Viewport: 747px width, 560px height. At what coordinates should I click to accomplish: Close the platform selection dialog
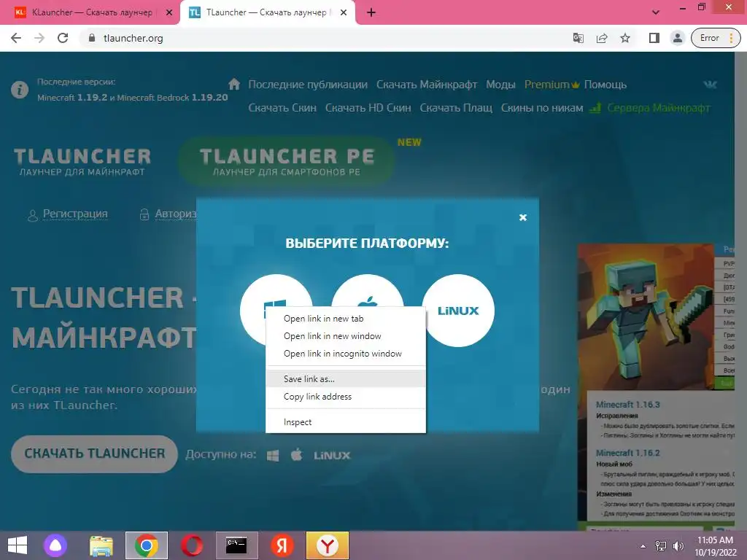click(x=522, y=217)
